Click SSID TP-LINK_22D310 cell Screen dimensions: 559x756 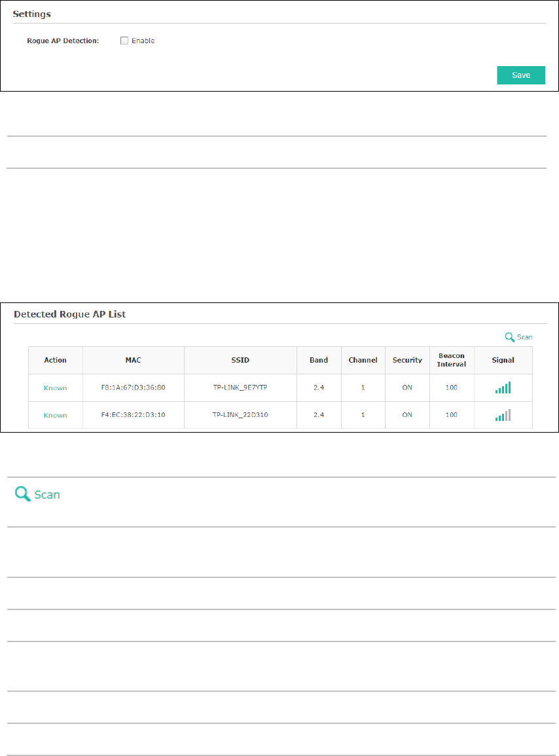click(240, 414)
